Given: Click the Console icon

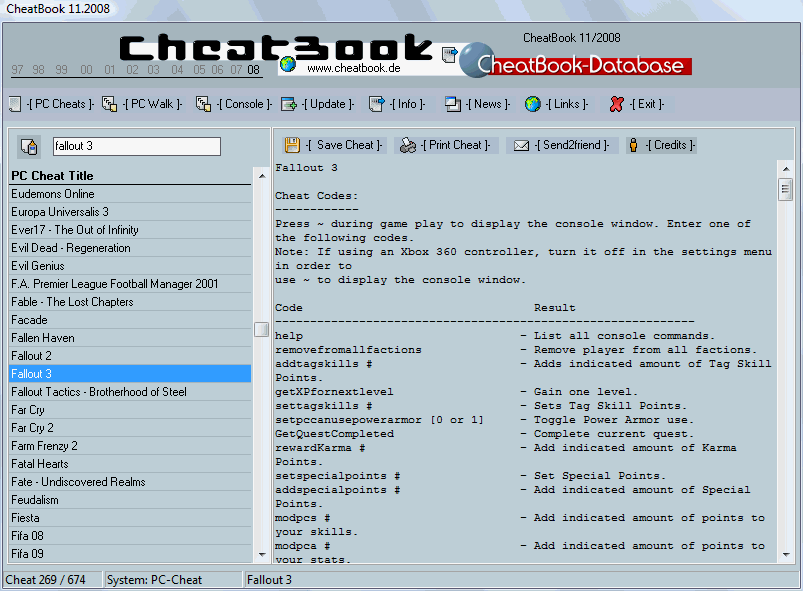Looking at the screenshot, I should click(203, 104).
